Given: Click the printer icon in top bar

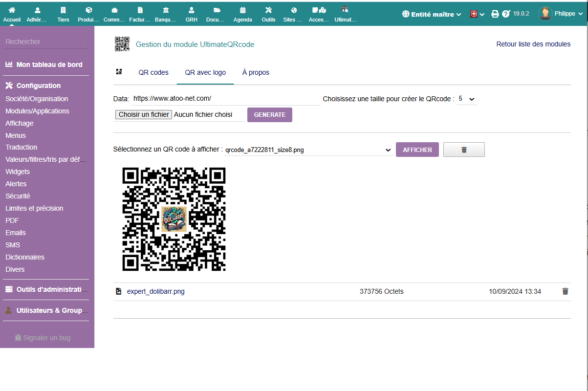Looking at the screenshot, I should point(495,14).
